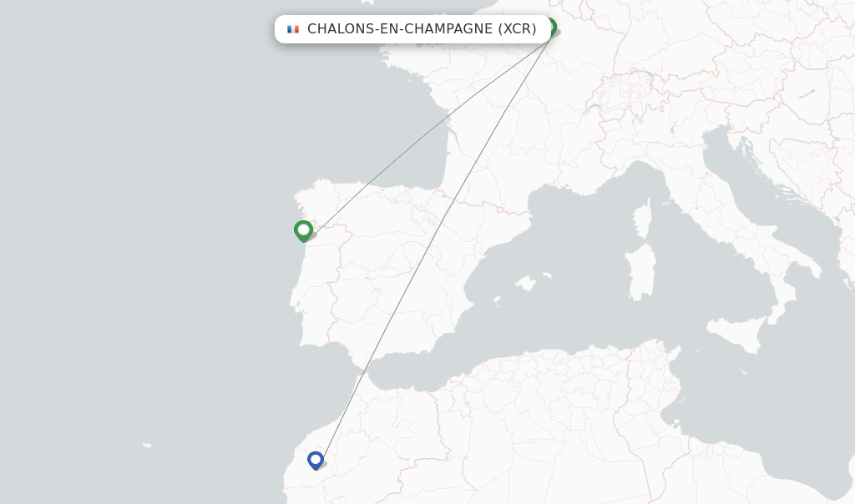
Task: Click on Tunisia on the map
Action: coord(660,392)
